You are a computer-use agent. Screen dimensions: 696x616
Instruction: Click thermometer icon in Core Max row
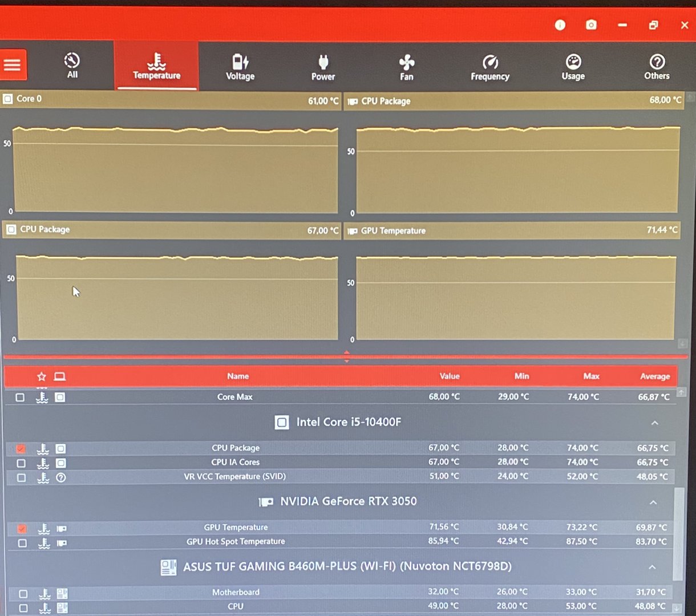click(x=42, y=398)
